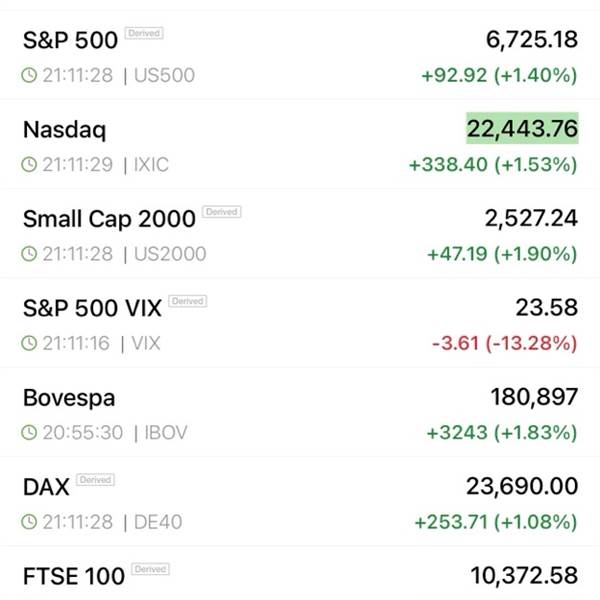Click the clock icon beside S&P 500 time
Viewport: 600px width, 600px height.
coord(29,75)
